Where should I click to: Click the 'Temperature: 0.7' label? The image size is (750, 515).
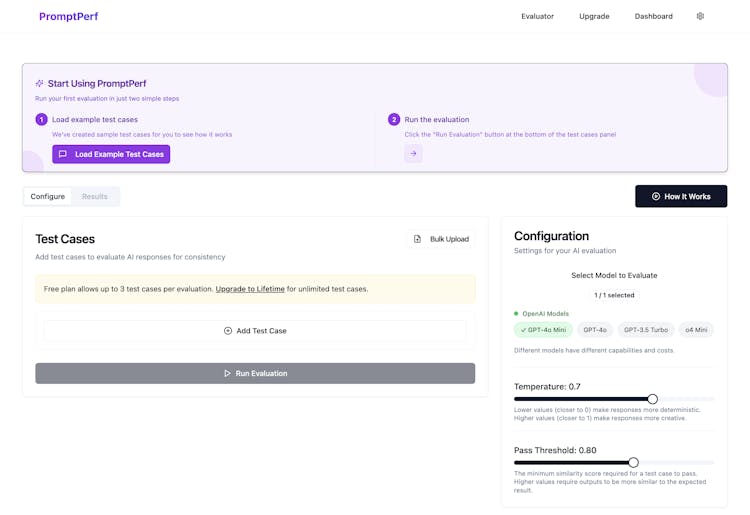pos(547,386)
